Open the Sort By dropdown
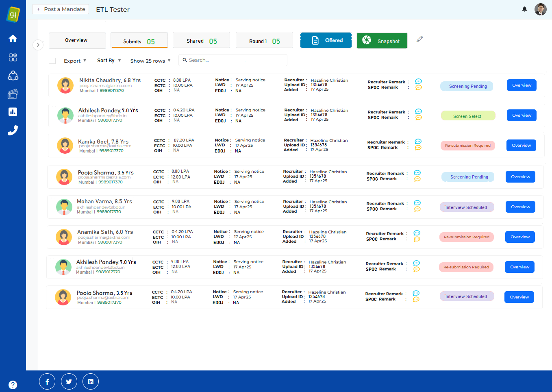Viewport: 552px width, 392px height. coord(109,60)
